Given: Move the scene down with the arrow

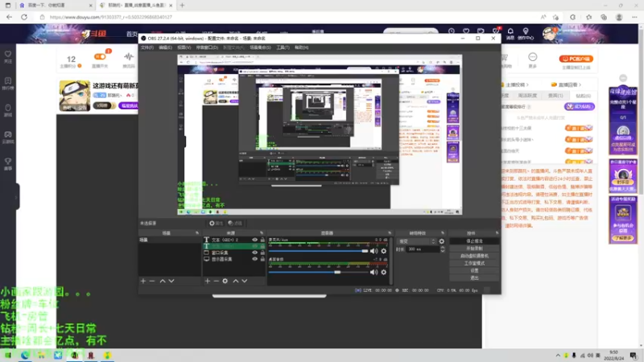Looking at the screenshot, I should tap(171, 281).
